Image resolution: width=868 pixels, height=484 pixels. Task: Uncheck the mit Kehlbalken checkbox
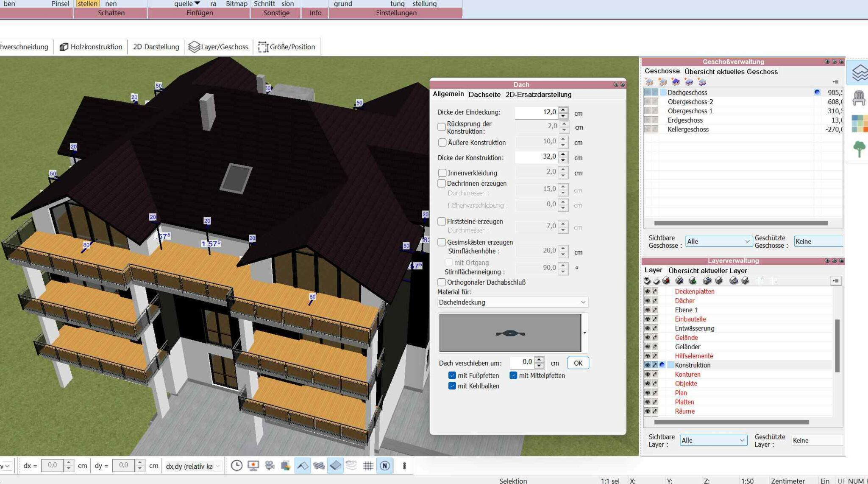pos(452,386)
